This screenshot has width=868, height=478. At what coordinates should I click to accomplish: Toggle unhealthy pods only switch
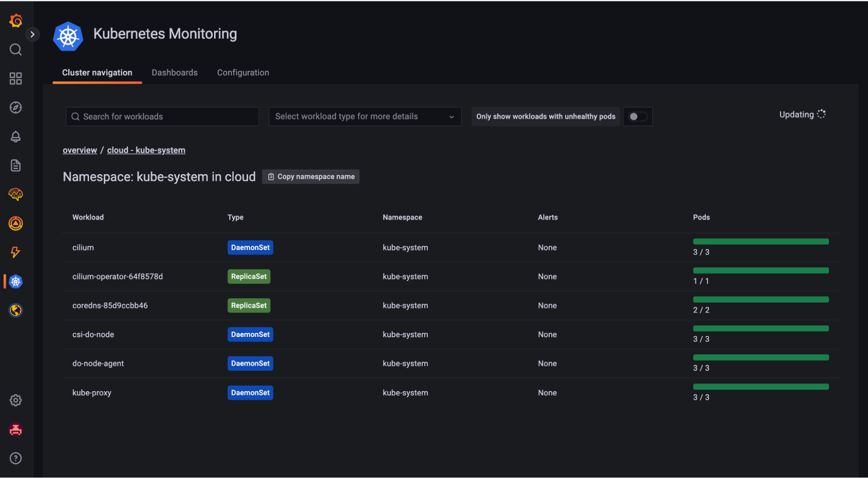[x=637, y=116]
